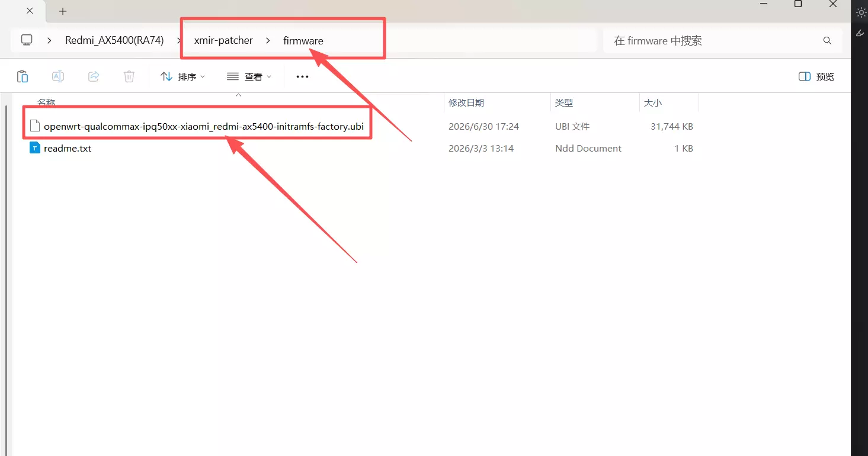Click the date 2026/6/30 17:24
This screenshot has width=868, height=456.
(x=483, y=127)
